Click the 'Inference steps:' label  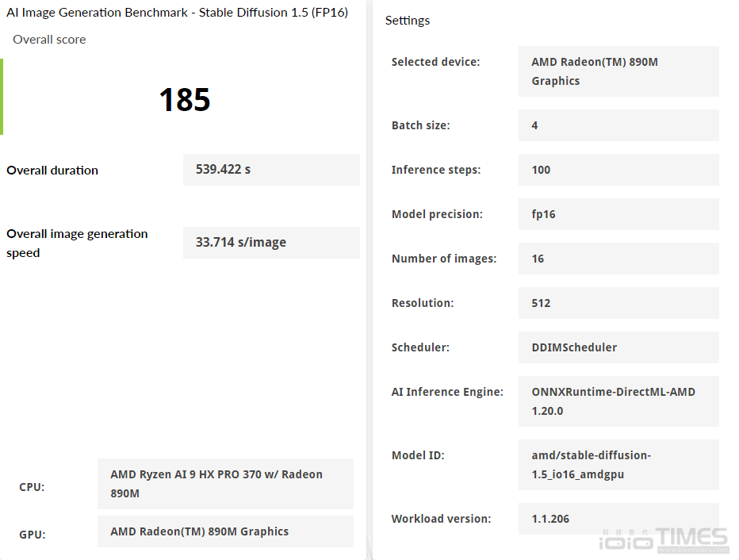click(436, 170)
